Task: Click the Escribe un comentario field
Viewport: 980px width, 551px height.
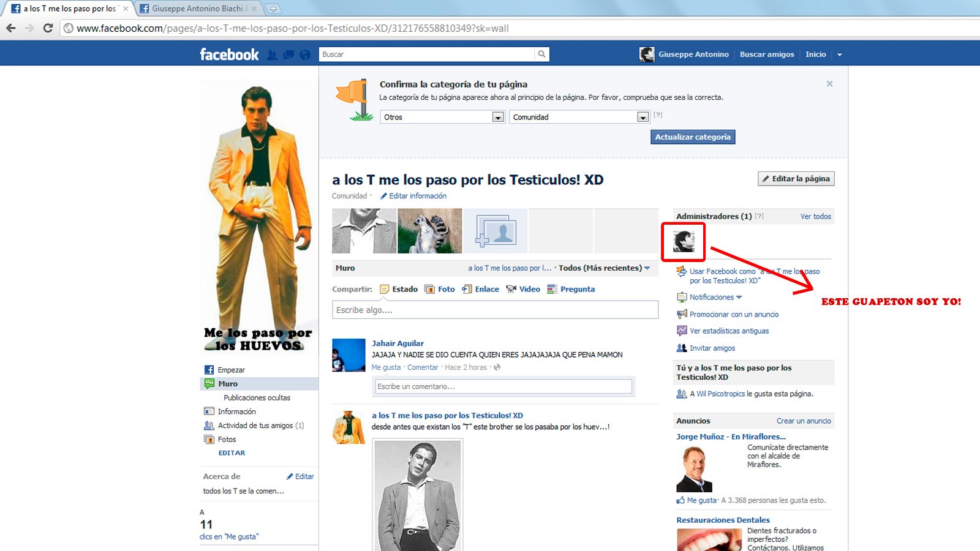Action: point(503,386)
